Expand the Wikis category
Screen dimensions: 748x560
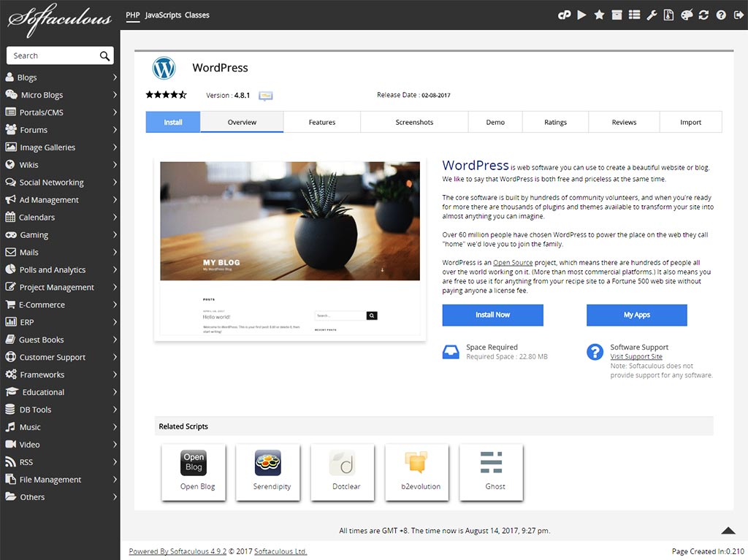click(x=60, y=164)
